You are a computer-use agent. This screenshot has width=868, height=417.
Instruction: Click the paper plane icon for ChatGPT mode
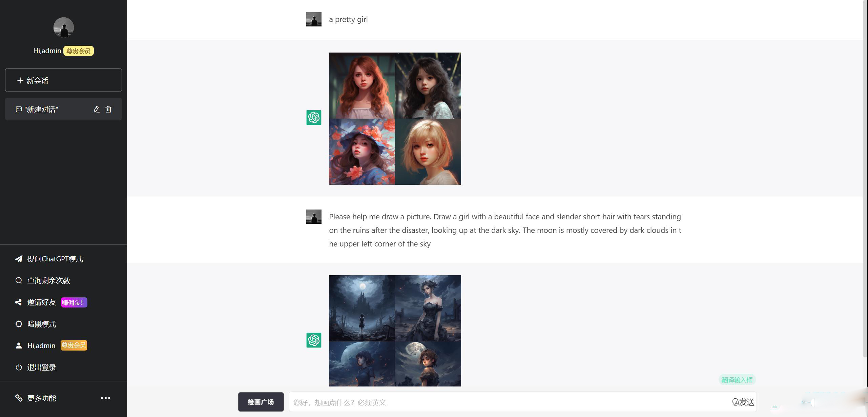[x=19, y=259]
